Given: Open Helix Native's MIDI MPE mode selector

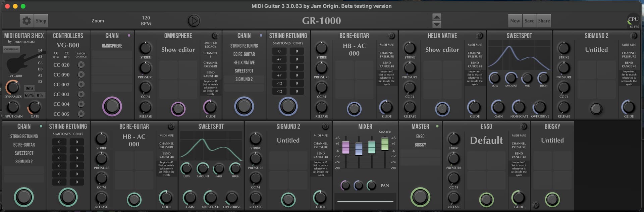Looking at the screenshot, I should point(475,45).
